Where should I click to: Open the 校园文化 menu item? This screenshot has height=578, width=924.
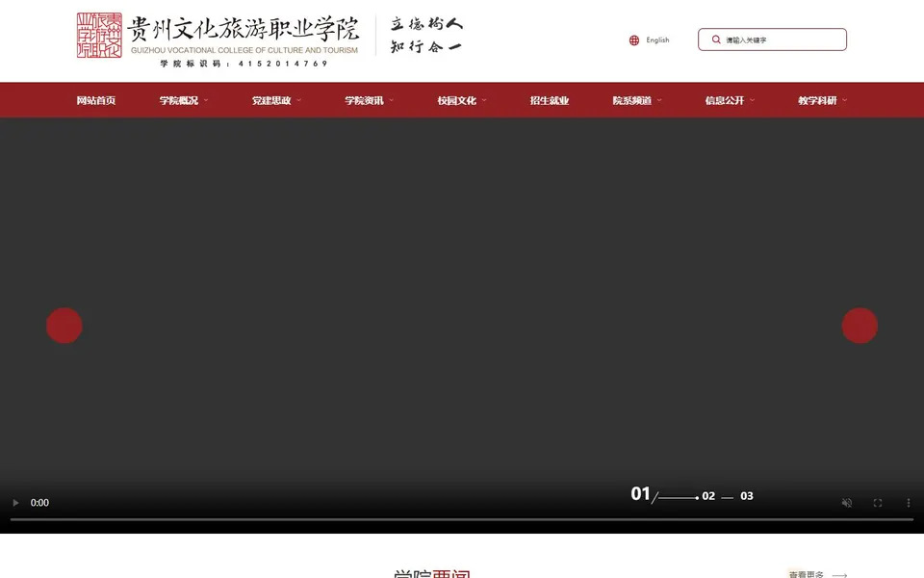pyautogui.click(x=456, y=100)
